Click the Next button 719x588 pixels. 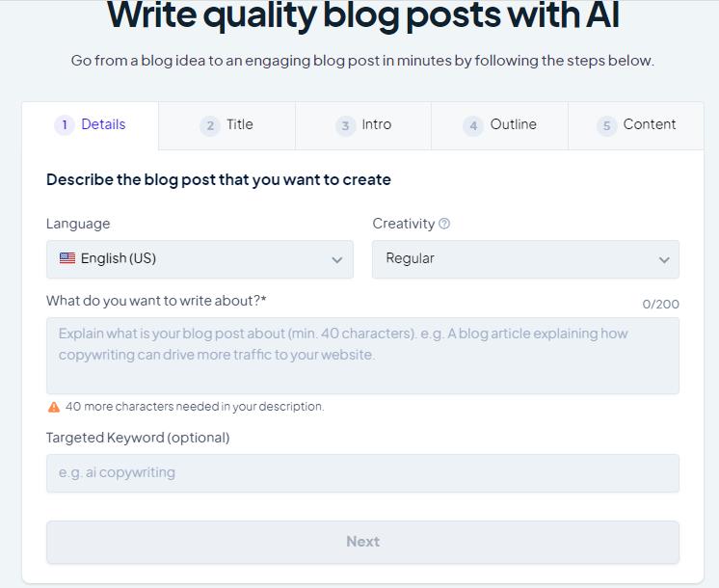click(362, 542)
